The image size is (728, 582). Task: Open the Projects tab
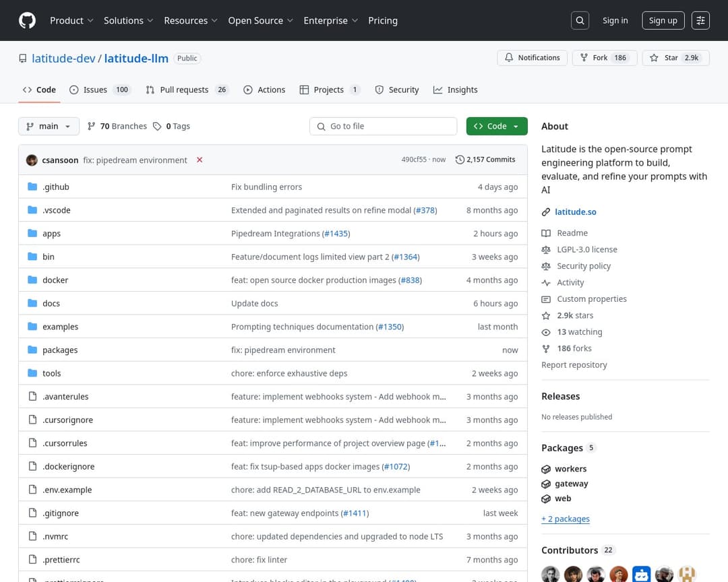[x=330, y=90]
